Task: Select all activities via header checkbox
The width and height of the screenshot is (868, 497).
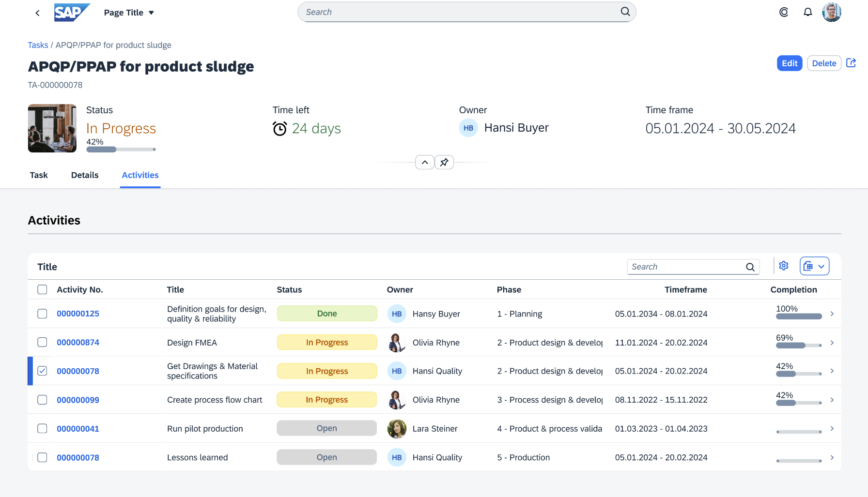Action: 42,289
